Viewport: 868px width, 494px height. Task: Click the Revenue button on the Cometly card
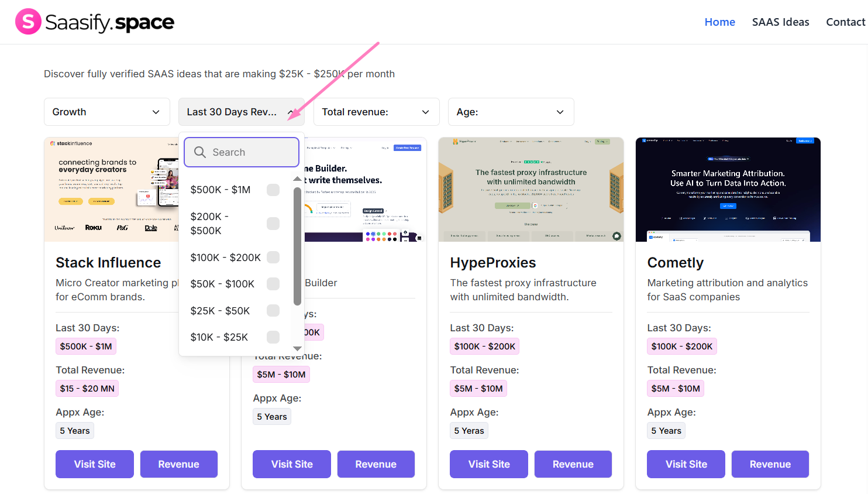770,464
